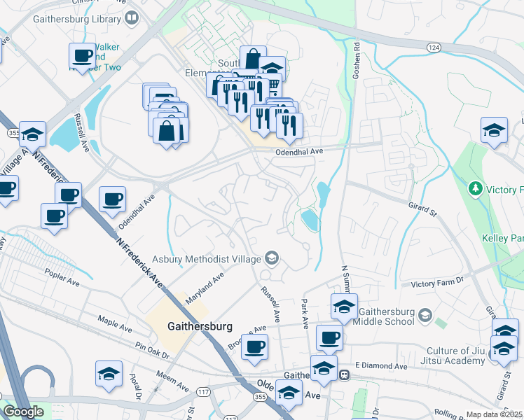This screenshot has height=420, width=524.
Task: Open the school marker on N Summit Ave
Action: pyautogui.click(x=345, y=309)
